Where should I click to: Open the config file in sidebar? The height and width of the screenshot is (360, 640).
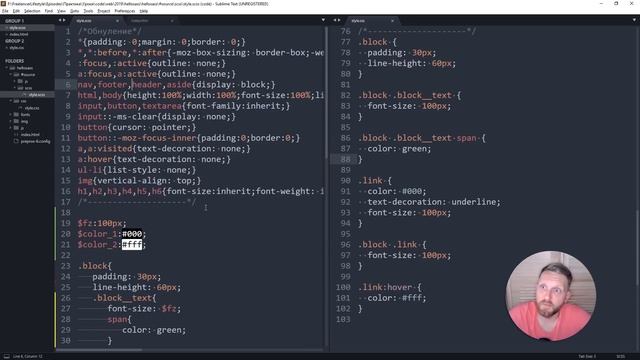pyautogui.click(x=36, y=141)
